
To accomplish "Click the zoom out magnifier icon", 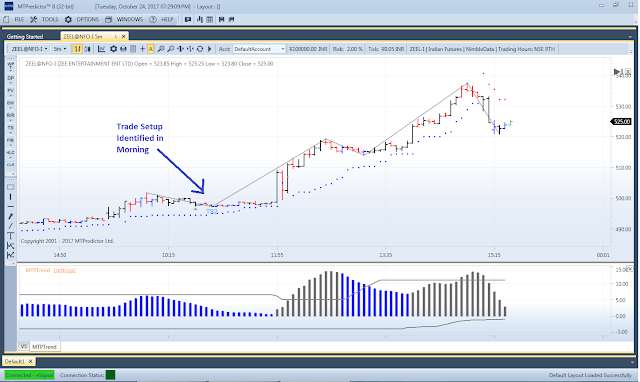I will tap(171, 49).
